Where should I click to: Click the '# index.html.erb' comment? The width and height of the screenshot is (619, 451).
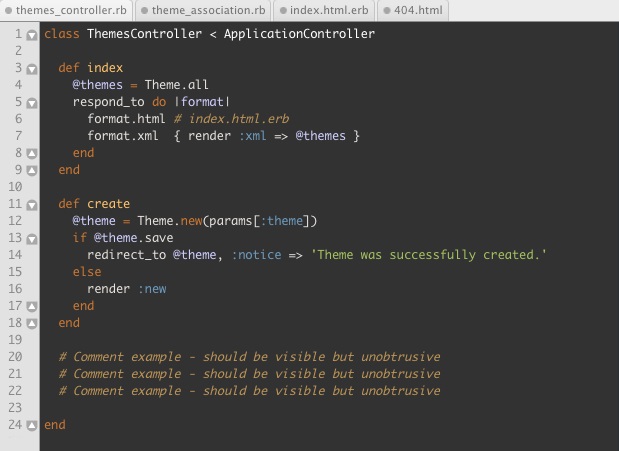232,118
